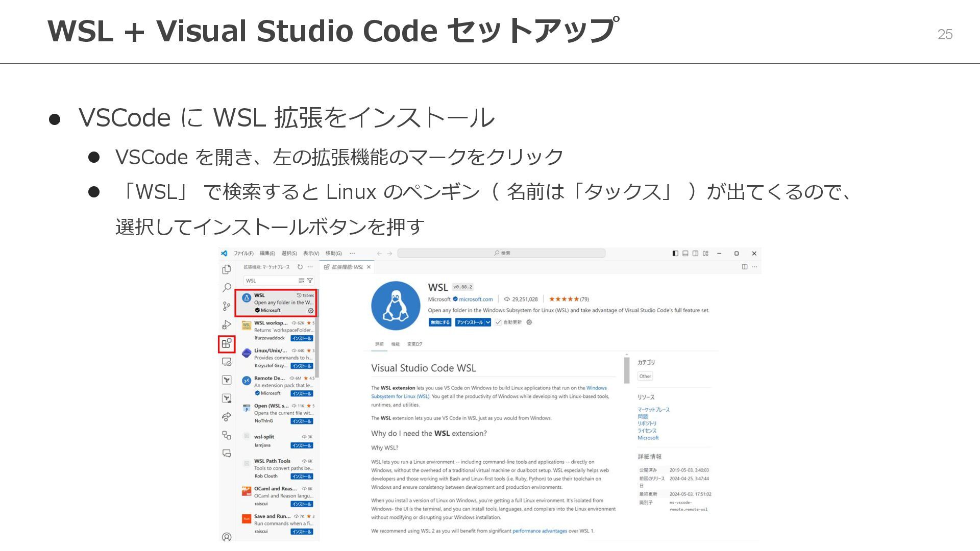This screenshot has height=551, width=980.
Task: Open the performance advantages link
Action: coord(540,531)
